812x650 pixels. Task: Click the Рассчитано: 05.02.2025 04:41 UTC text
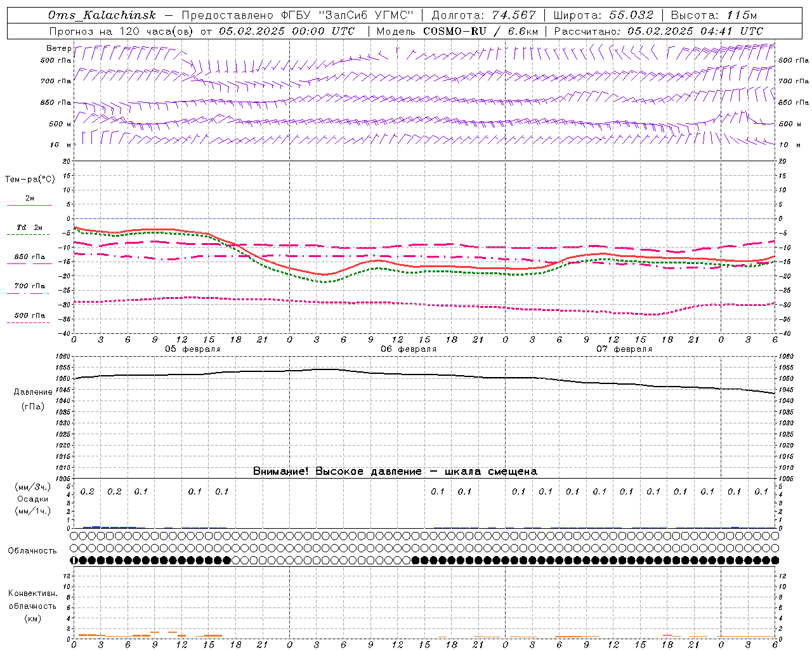click(658, 31)
